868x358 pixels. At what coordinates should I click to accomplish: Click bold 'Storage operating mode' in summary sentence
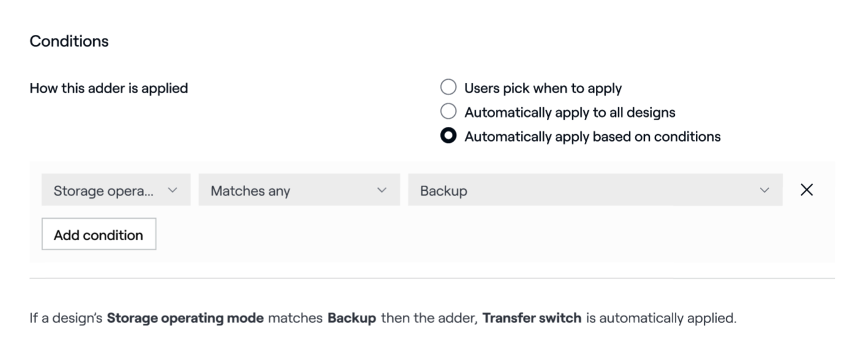[x=185, y=318]
